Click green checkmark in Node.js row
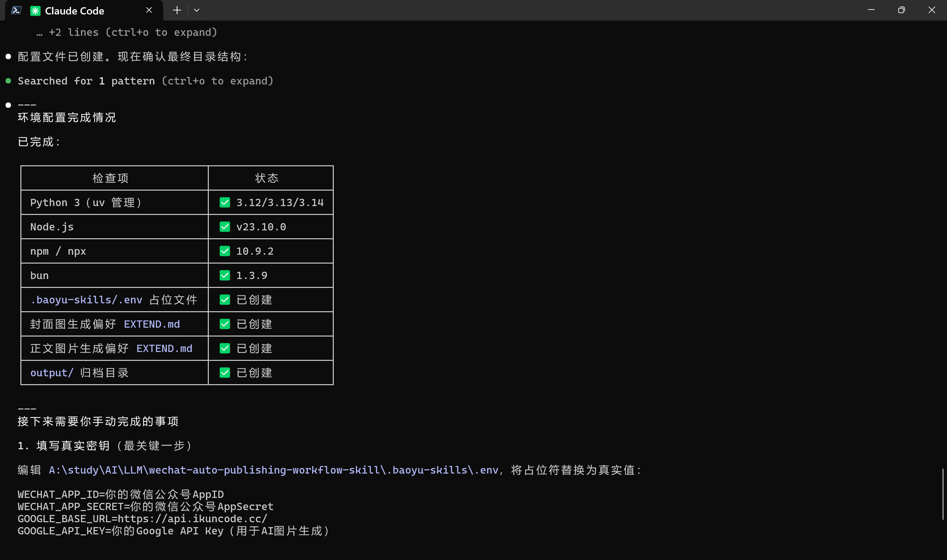 click(x=225, y=227)
